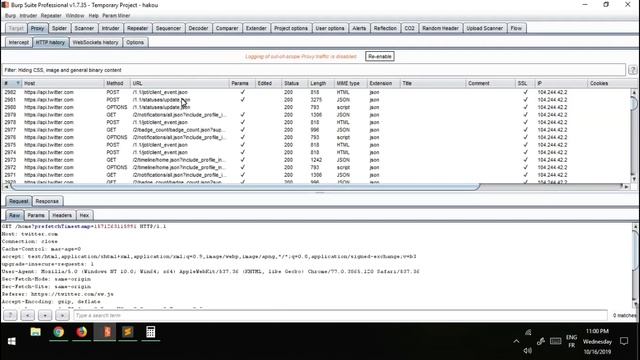Sort the table by Method column
The width and height of the screenshot is (640, 360).
pyautogui.click(x=117, y=83)
